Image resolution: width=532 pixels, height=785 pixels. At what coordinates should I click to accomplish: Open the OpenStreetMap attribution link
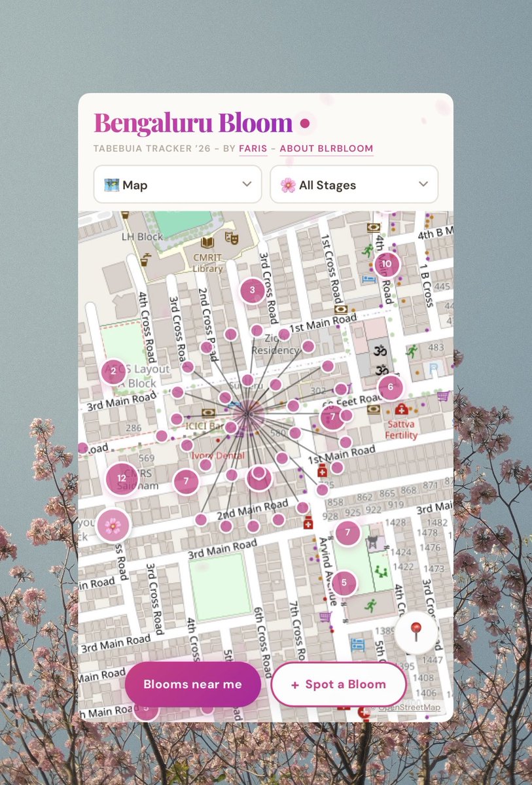pos(409,707)
